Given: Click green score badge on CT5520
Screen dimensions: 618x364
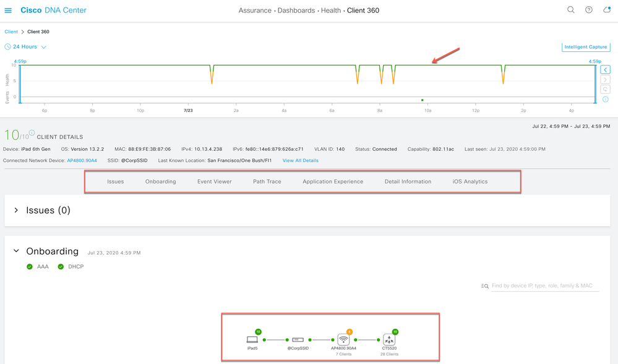Looking at the screenshot, I should (x=395, y=332).
